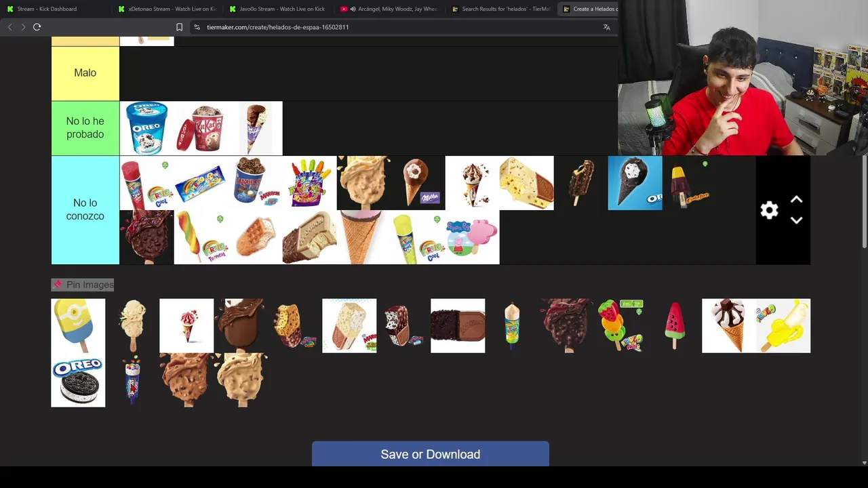Viewport: 868px width, 488px height.
Task: Select the Milka cone in No lo he probado
Action: click(256, 128)
